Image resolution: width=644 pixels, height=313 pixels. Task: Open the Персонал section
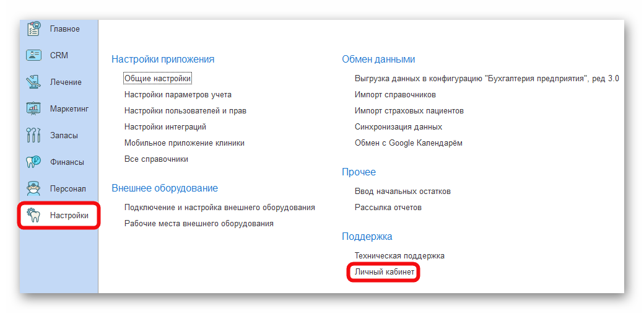click(67, 189)
